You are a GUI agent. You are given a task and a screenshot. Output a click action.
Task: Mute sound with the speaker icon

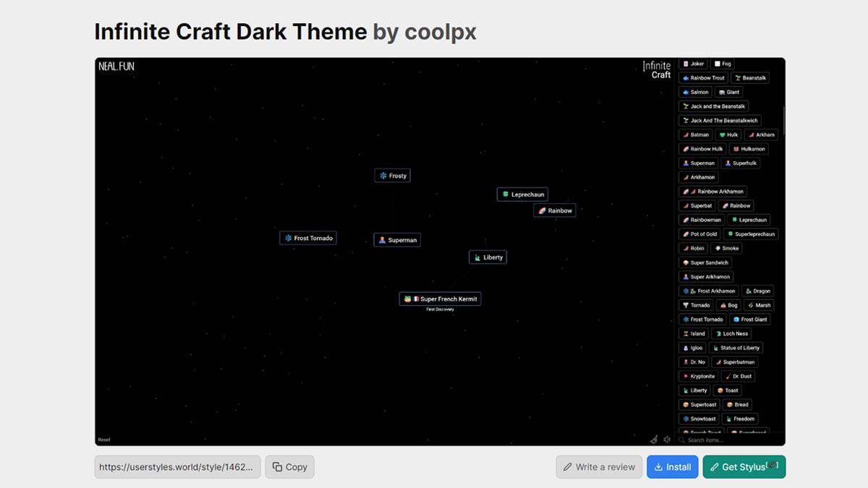667,439
